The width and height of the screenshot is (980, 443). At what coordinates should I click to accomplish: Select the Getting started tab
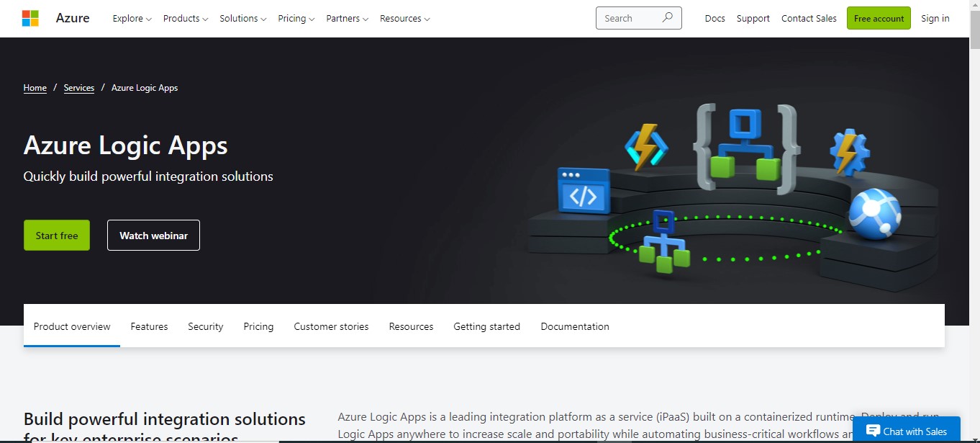[x=486, y=326]
